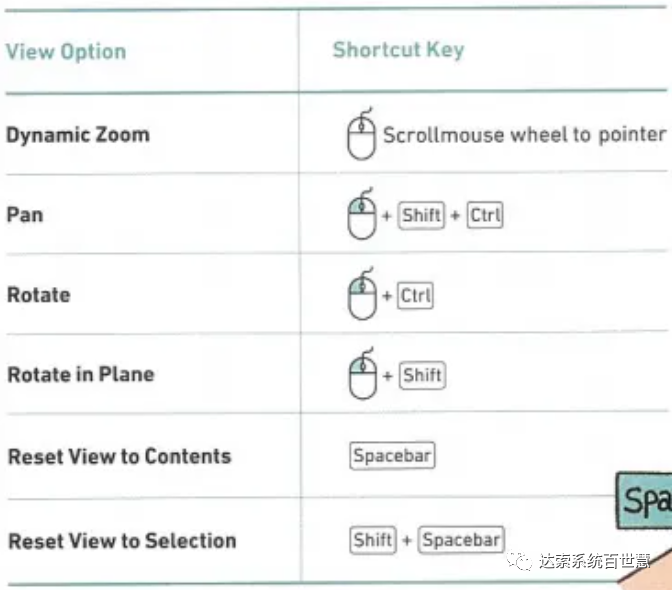Screen dimensions: 672x590
Task: Click Shift key in Rotate in Plane row
Action: click(422, 375)
